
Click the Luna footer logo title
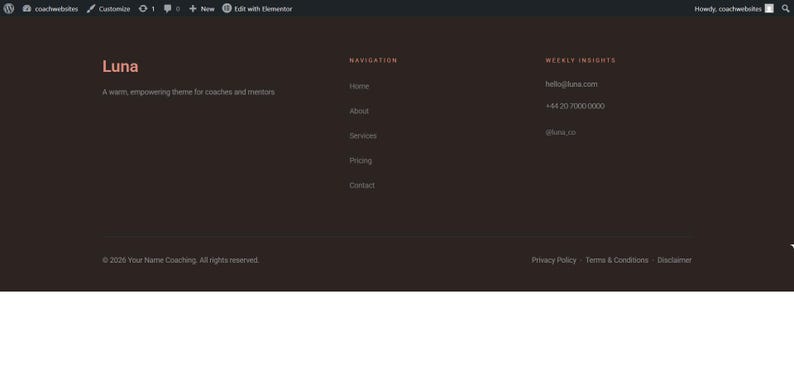[x=120, y=66]
